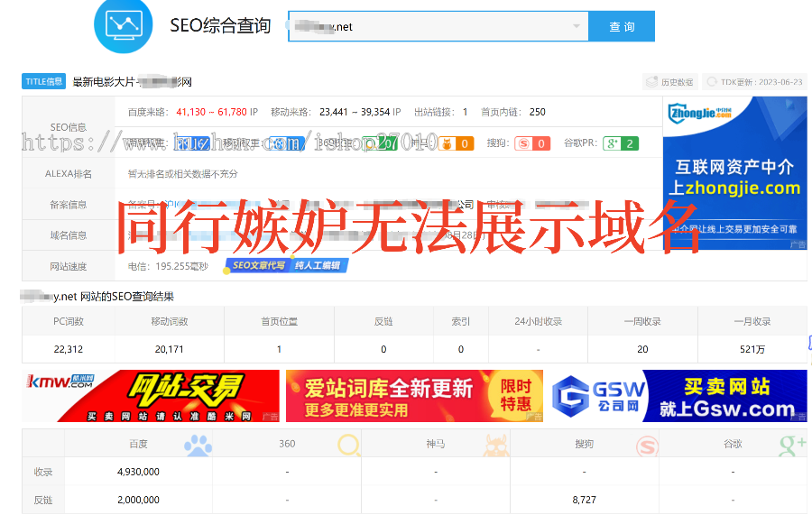Open the GSW 买卖网站 banner ad
The image size is (812, 515).
coord(678,396)
